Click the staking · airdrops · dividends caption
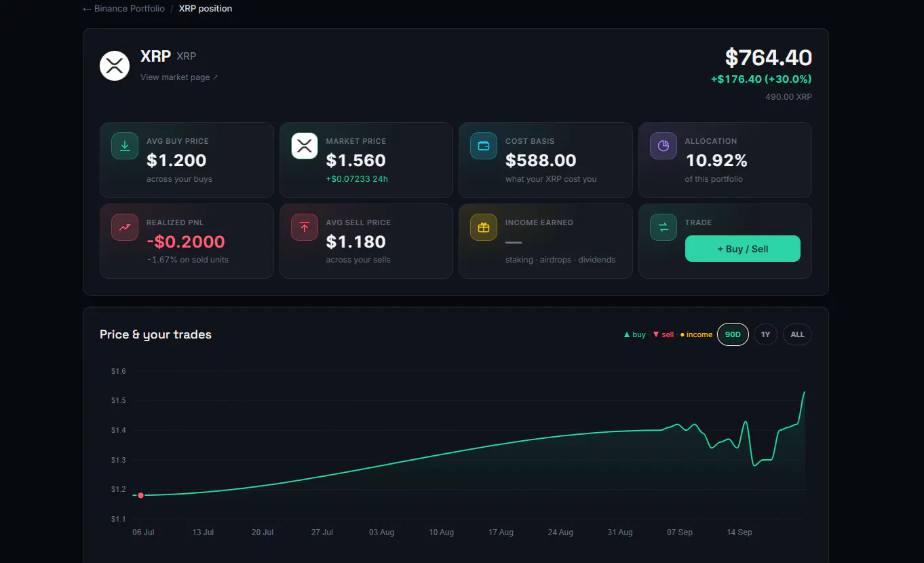Viewport: 924px width, 563px height. 560,260
